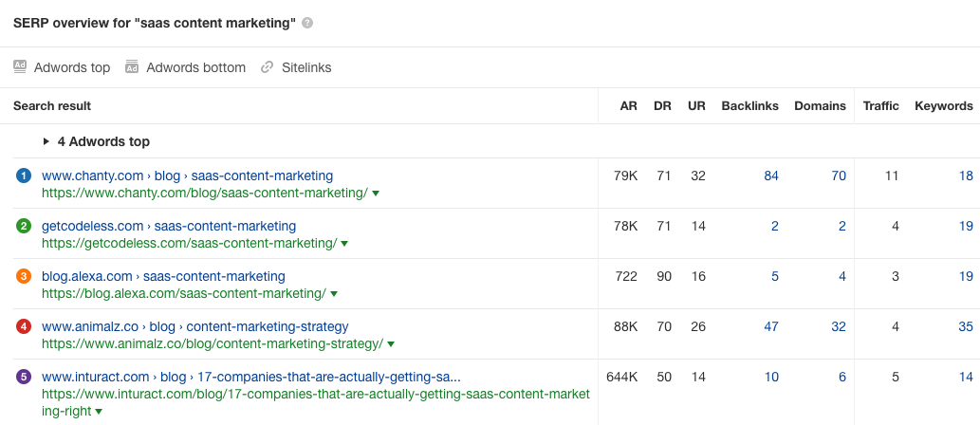The image size is (980, 425).
Task: Click the Keywords column header
Action: pyautogui.click(x=944, y=105)
